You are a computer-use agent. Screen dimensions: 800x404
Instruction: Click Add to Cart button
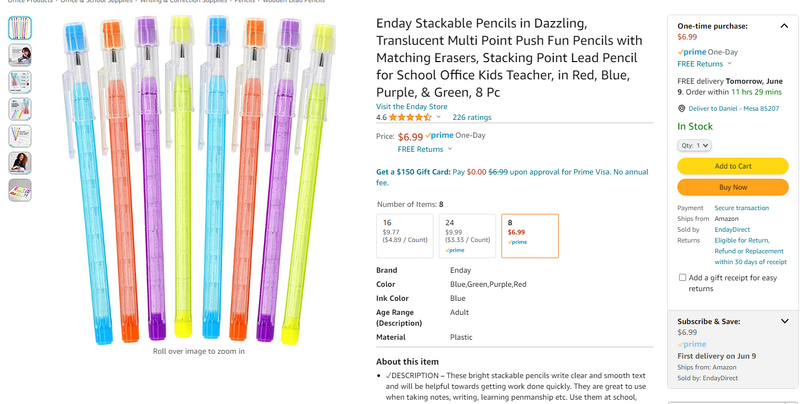pos(732,166)
